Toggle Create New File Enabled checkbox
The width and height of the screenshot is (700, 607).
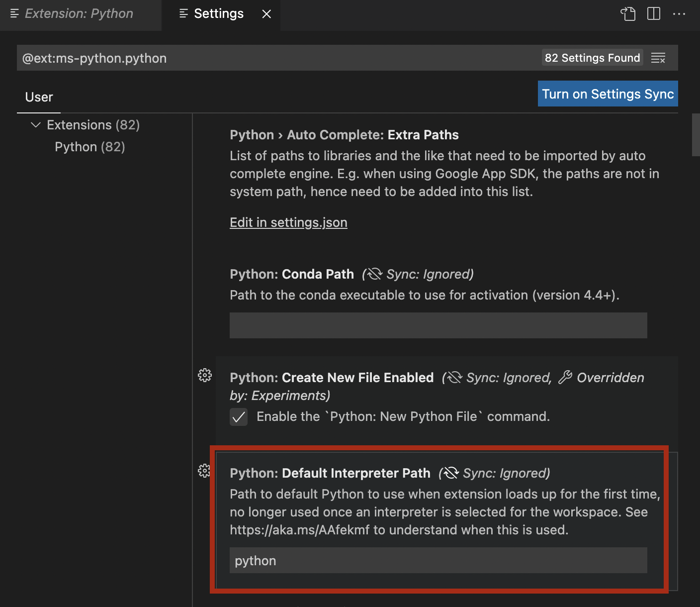tap(239, 416)
